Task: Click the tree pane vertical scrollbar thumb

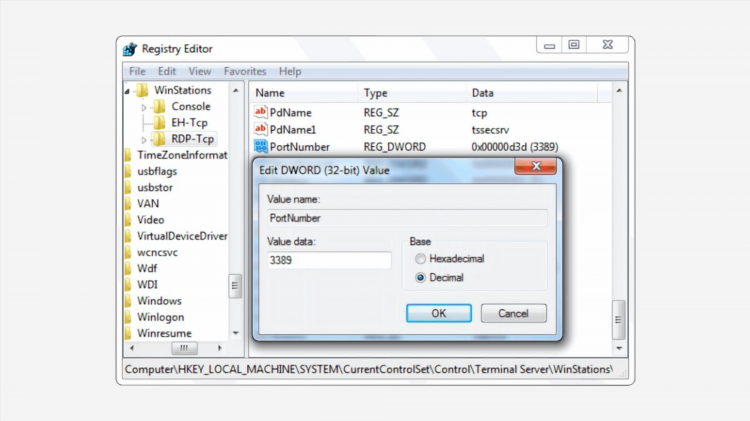Action: pos(235,286)
